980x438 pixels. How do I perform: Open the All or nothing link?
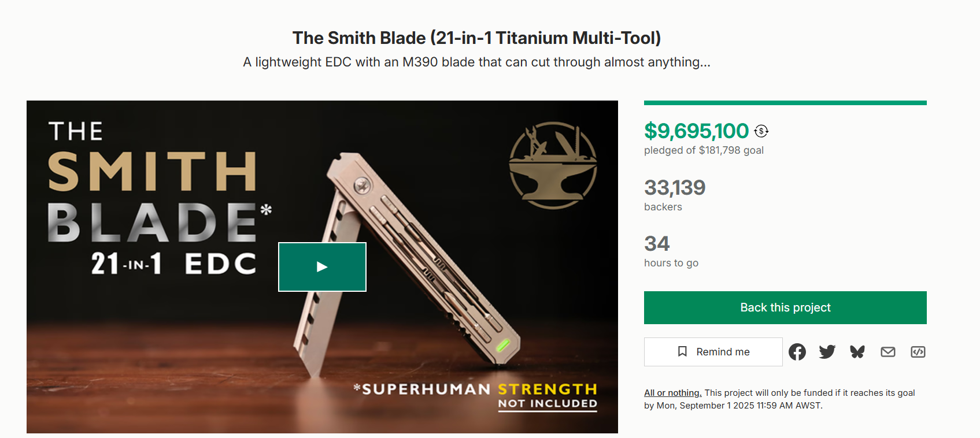pos(672,392)
